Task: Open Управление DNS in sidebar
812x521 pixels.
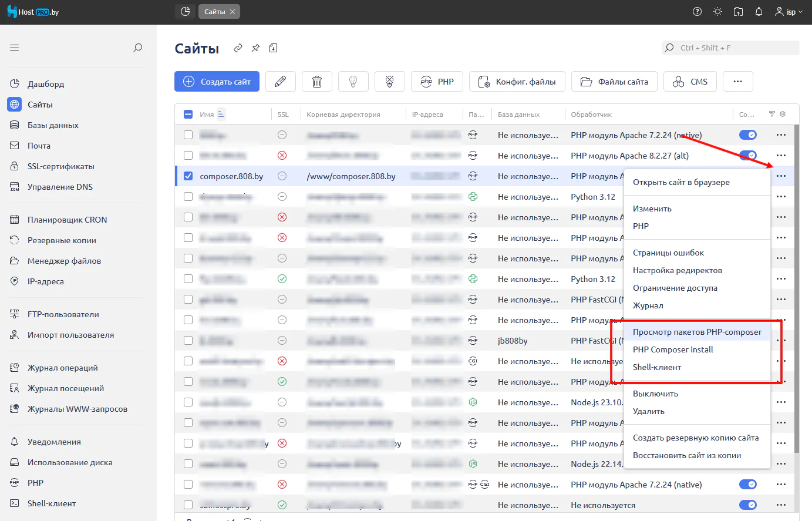Action: coord(60,187)
